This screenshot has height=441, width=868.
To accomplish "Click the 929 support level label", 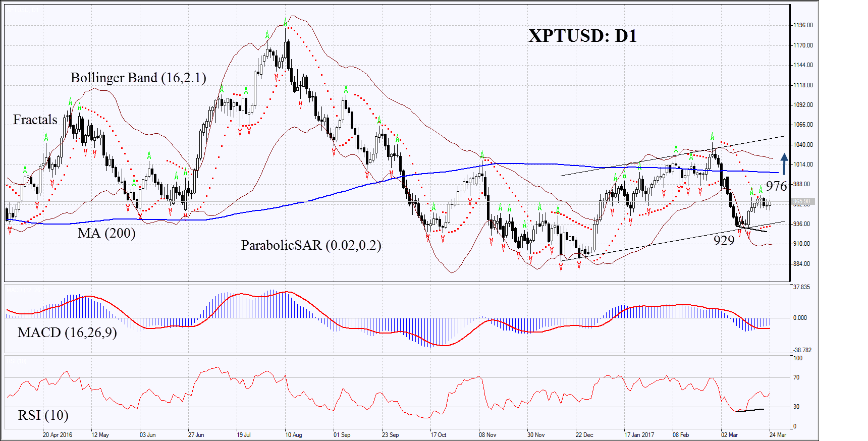I will [x=724, y=241].
